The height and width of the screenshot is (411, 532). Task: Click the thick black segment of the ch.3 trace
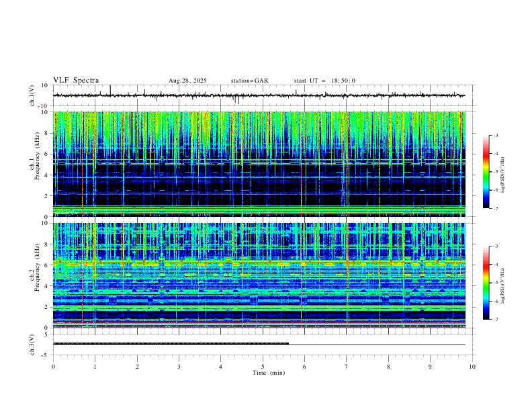pyautogui.click(x=171, y=344)
